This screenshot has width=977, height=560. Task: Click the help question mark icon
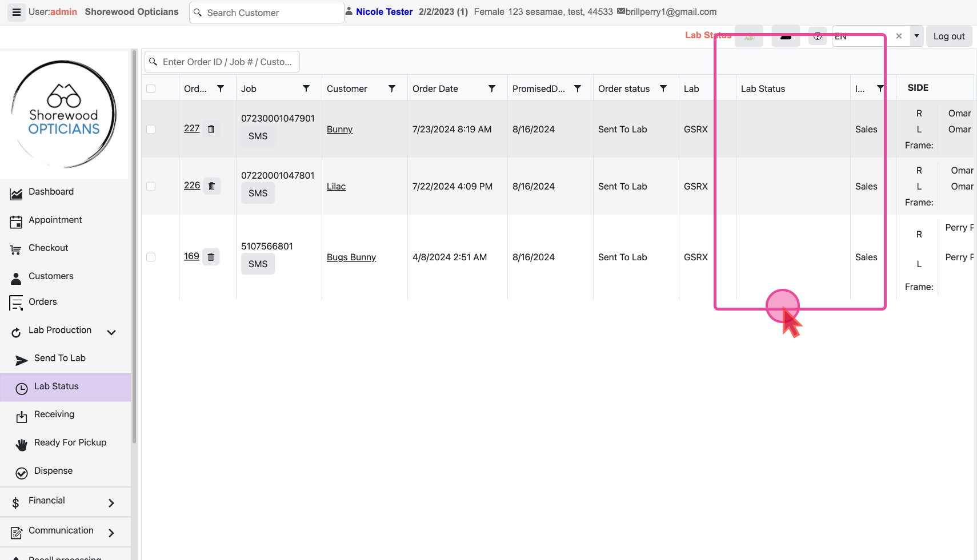coord(817,36)
